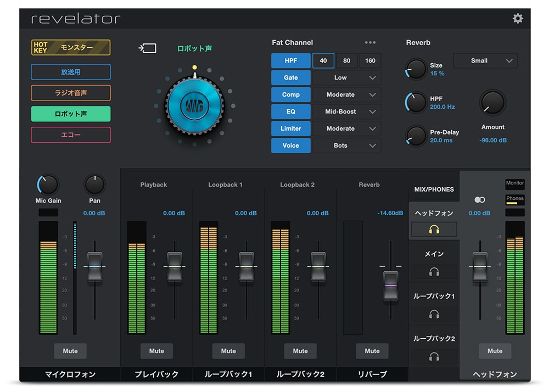
Task: Click the Reverb Size knob
Action: [416, 69]
